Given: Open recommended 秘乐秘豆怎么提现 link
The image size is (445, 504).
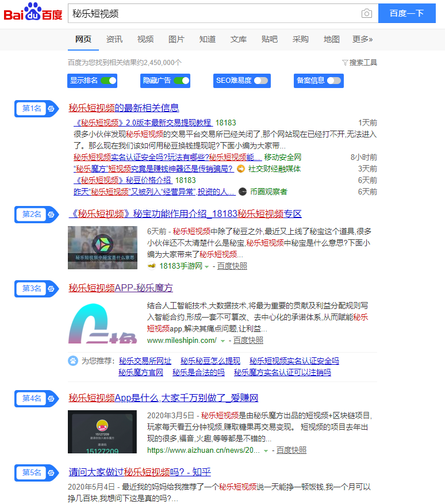Looking at the screenshot, I should [x=210, y=361].
